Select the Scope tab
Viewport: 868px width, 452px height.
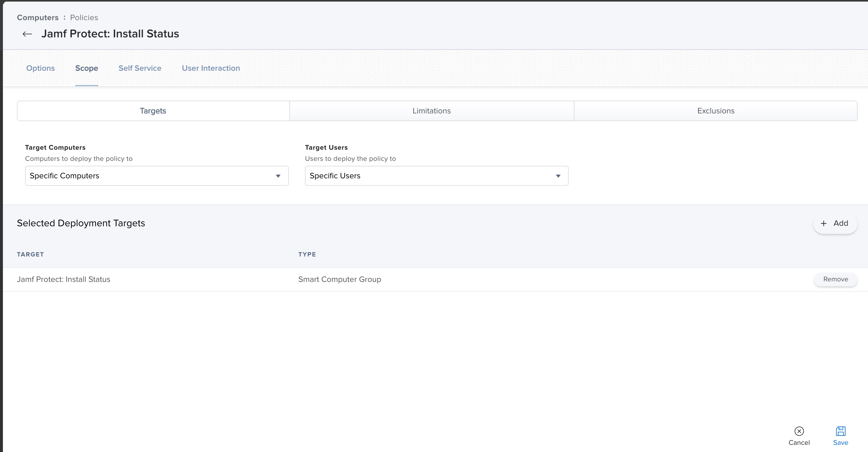click(x=87, y=68)
